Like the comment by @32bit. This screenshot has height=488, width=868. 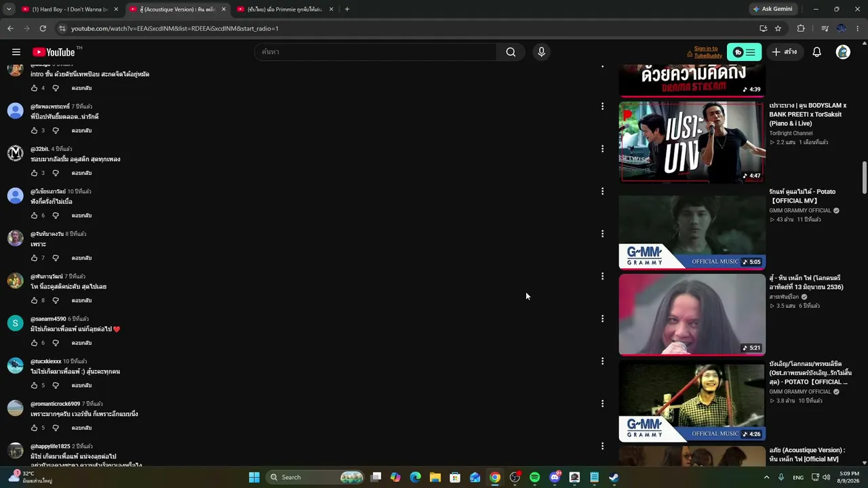tap(34, 173)
